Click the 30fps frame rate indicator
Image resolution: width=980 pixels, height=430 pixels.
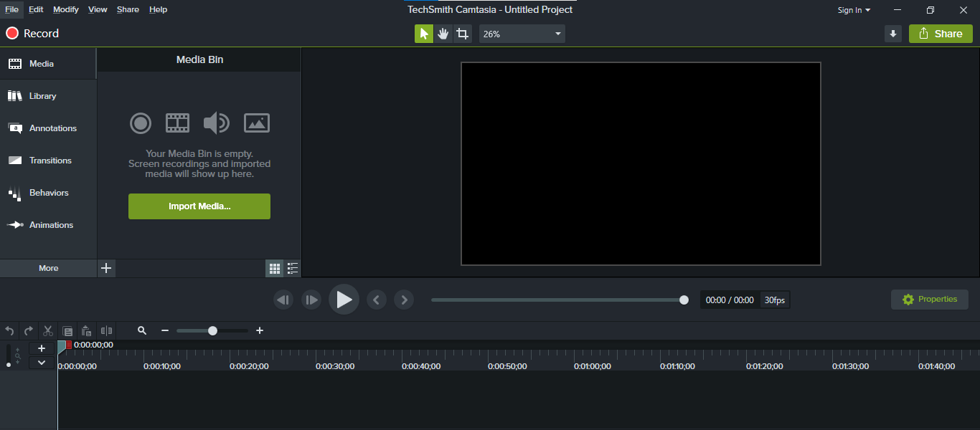[775, 300]
